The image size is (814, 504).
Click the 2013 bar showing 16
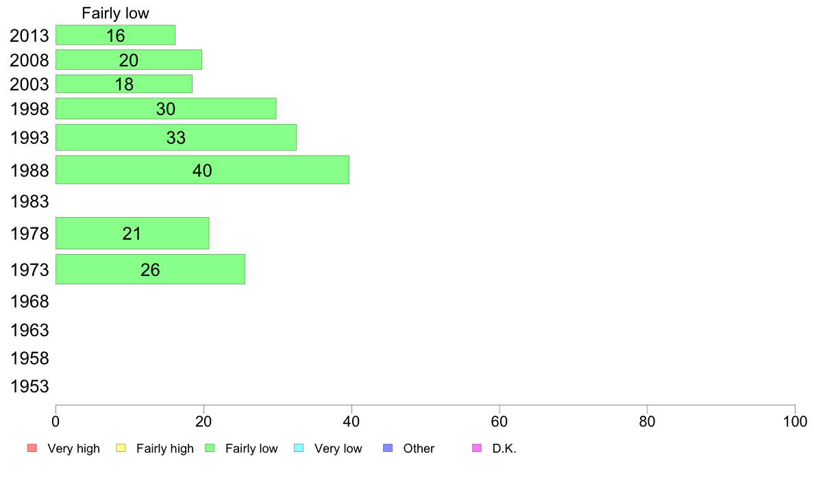click(115, 35)
